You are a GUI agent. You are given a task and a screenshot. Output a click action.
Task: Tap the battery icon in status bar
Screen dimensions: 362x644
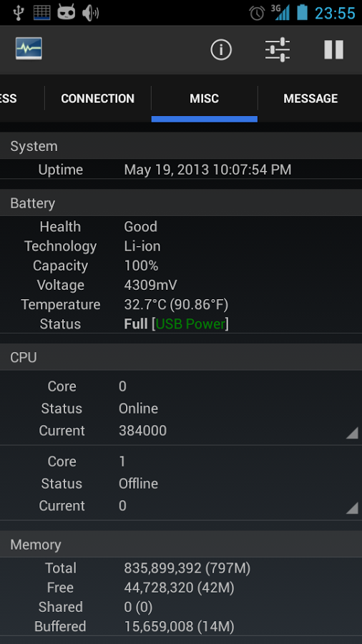pyautogui.click(x=302, y=12)
